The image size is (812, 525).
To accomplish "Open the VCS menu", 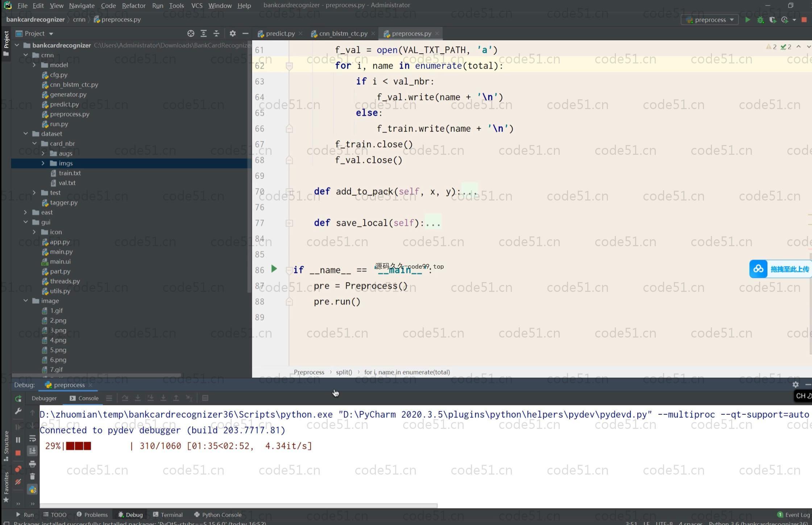I will pyautogui.click(x=197, y=5).
